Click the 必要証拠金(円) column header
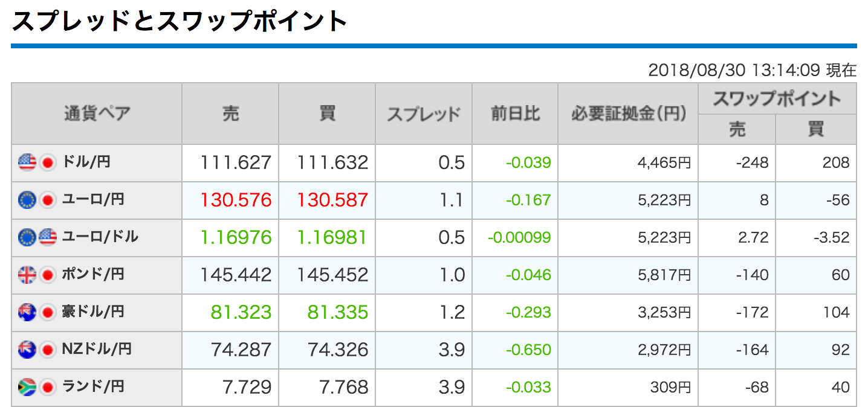This screenshot has width=868, height=407. pyautogui.click(x=627, y=114)
